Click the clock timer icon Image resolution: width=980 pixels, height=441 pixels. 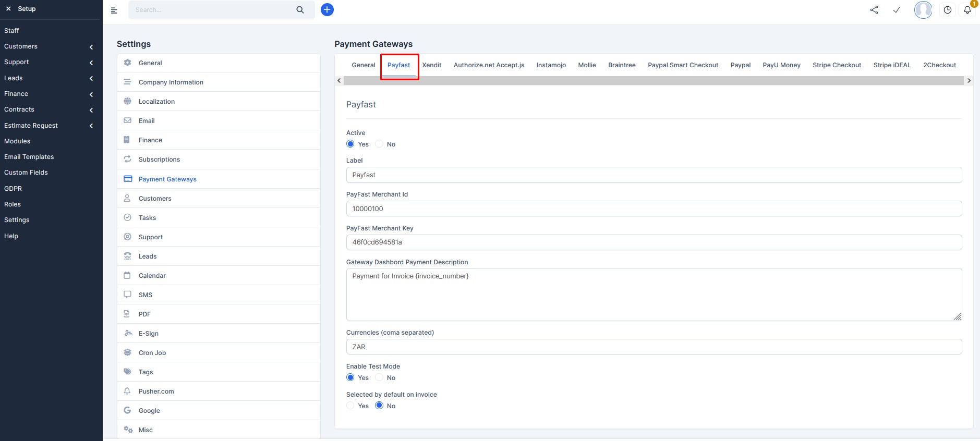tap(948, 10)
